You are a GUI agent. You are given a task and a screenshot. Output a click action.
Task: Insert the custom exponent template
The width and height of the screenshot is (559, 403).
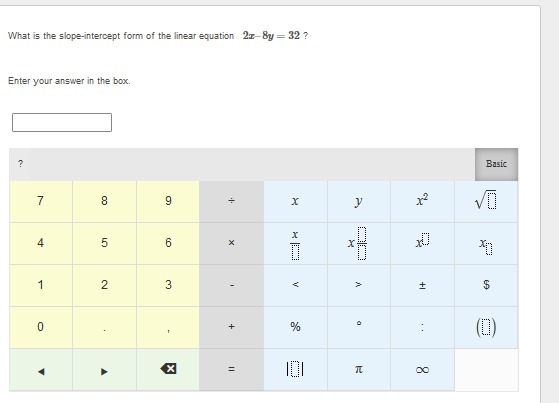(x=422, y=243)
